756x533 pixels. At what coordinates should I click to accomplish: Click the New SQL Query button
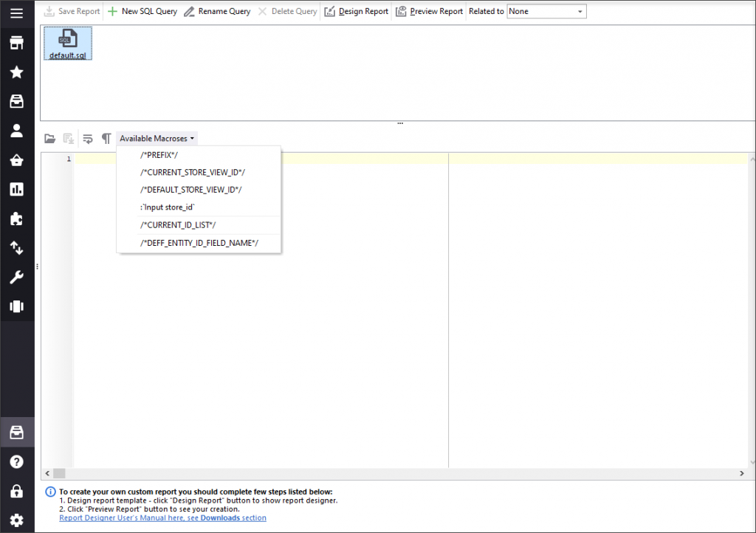(x=142, y=12)
